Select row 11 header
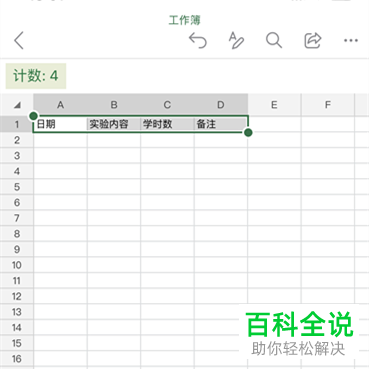 pyautogui.click(x=17, y=281)
